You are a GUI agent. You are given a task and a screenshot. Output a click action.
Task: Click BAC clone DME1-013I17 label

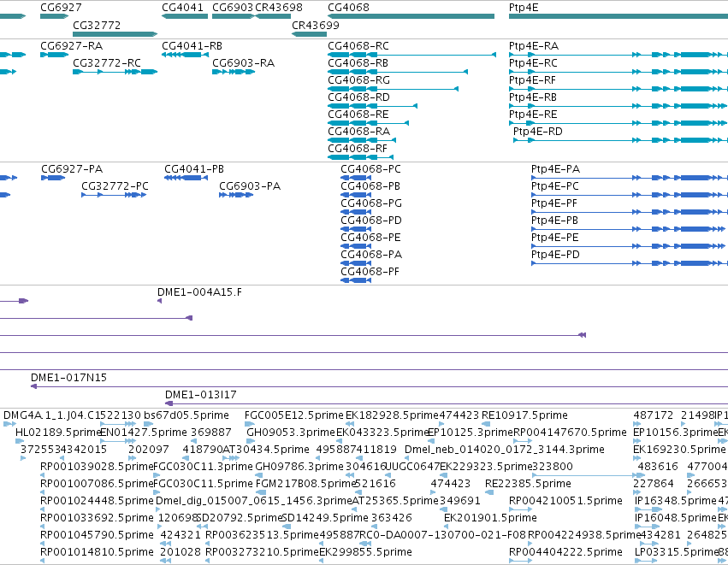click(x=201, y=395)
